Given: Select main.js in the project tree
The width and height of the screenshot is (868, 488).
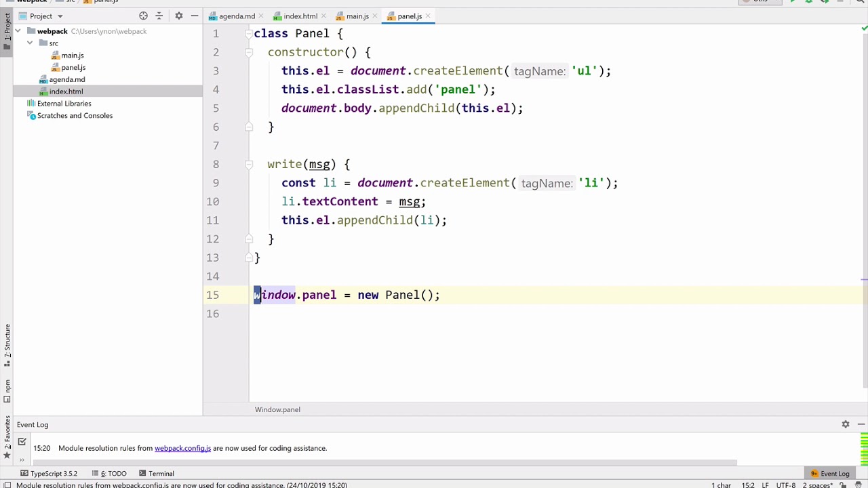Looking at the screenshot, I should pyautogui.click(x=73, y=56).
